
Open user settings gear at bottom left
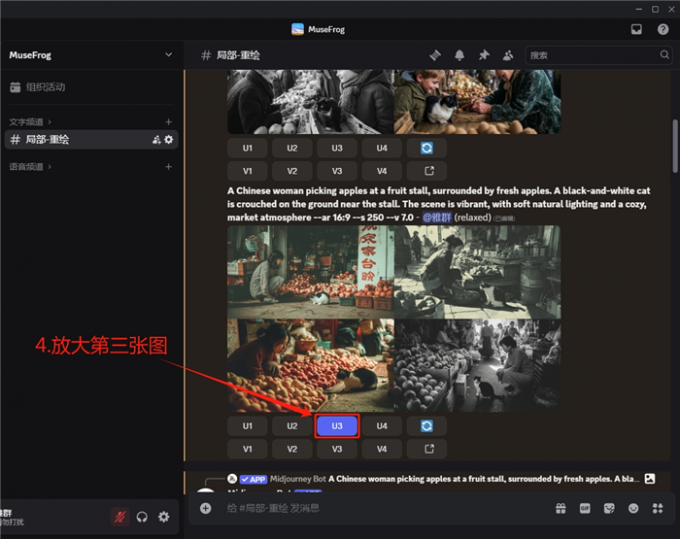163,517
